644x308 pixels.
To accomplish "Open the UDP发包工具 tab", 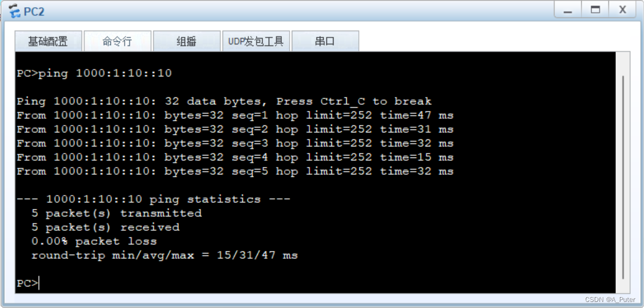I will pyautogui.click(x=256, y=42).
